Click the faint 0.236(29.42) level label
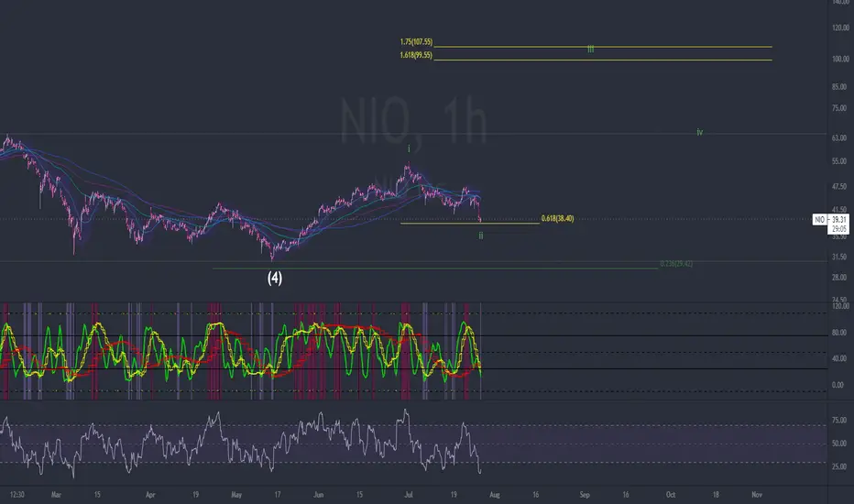Viewport: 854px width, 504px height. tap(676, 264)
